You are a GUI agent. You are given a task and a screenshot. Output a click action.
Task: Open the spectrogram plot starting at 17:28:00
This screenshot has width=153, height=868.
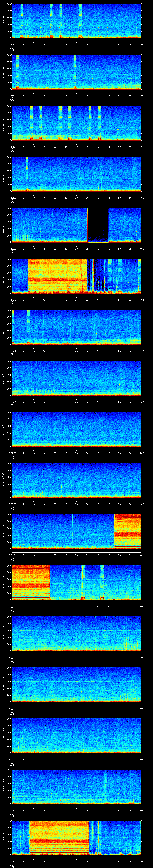(x=76, y=736)
